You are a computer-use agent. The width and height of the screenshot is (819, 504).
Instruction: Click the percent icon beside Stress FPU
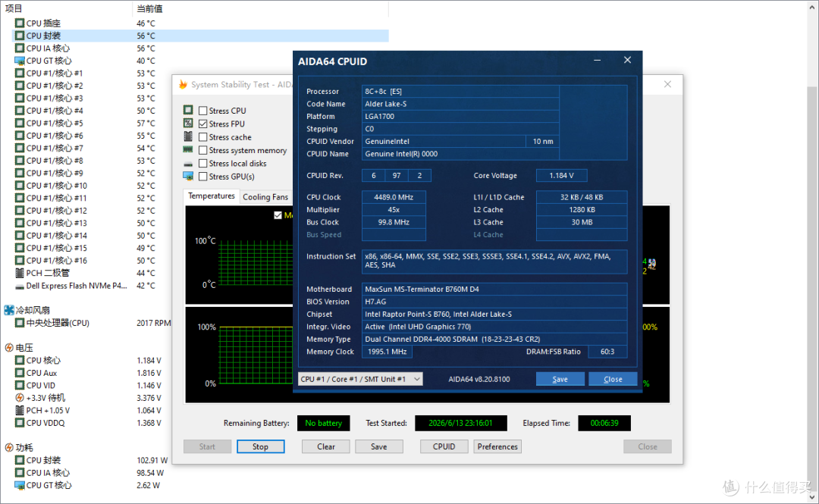[x=188, y=124]
